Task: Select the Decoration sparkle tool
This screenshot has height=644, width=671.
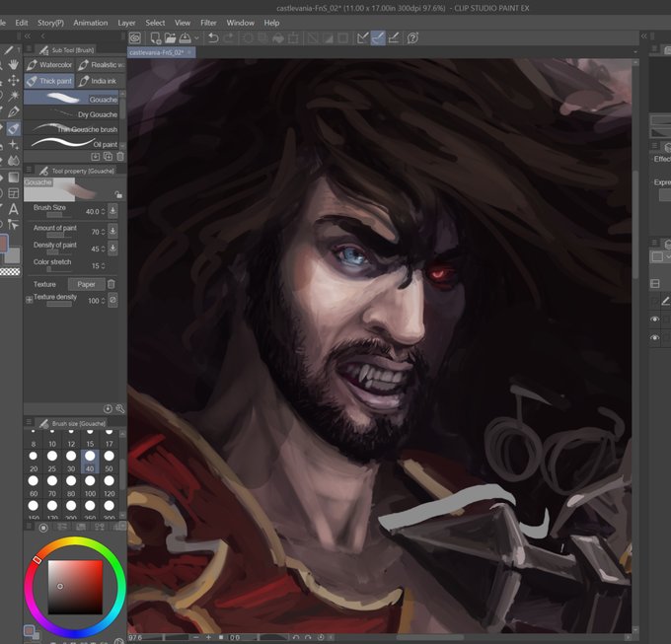Action: [x=14, y=145]
